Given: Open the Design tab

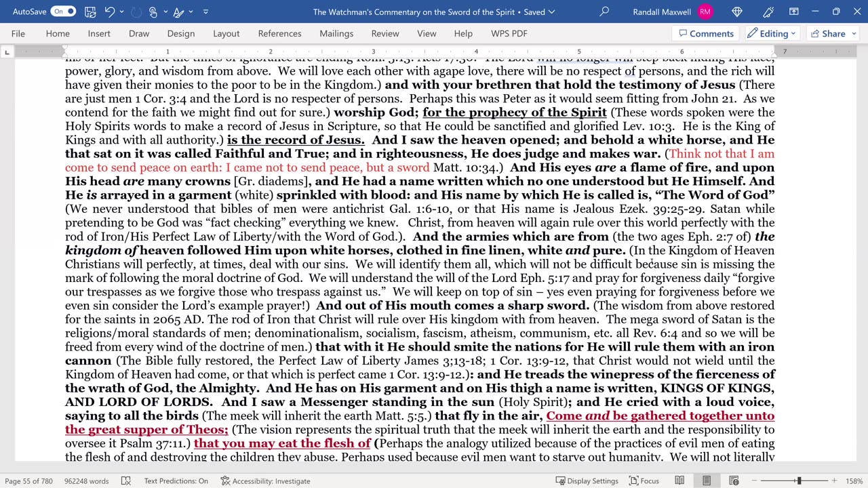Looking at the screenshot, I should coord(181,33).
